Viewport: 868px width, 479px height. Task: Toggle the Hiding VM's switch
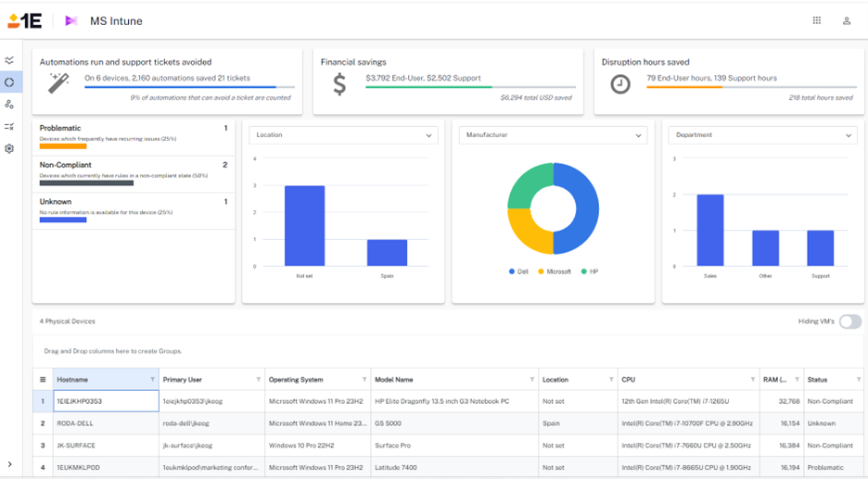click(849, 321)
